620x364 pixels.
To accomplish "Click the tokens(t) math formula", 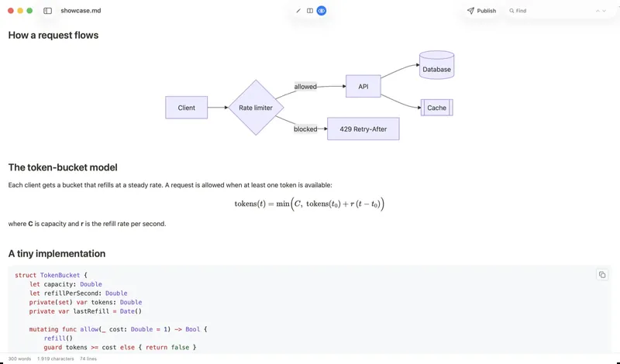I will pyautogui.click(x=309, y=204).
